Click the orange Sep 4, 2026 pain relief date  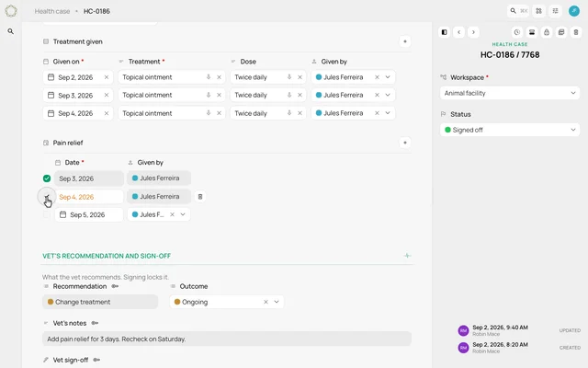coord(76,197)
